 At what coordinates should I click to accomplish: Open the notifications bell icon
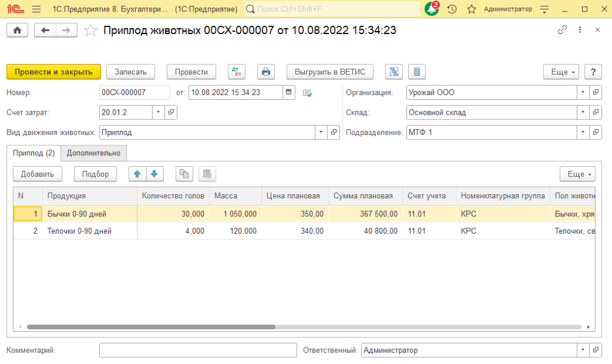tap(431, 9)
